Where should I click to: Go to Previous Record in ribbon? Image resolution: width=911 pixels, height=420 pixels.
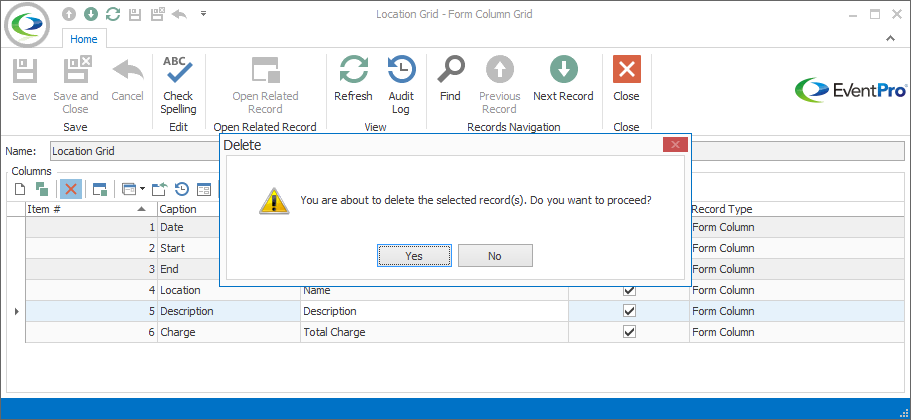pos(500,86)
